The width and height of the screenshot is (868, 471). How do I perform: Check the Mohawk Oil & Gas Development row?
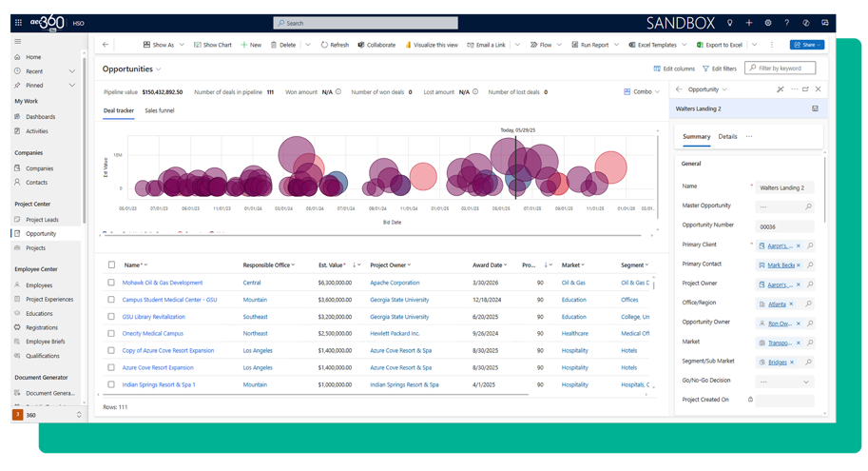[111, 283]
